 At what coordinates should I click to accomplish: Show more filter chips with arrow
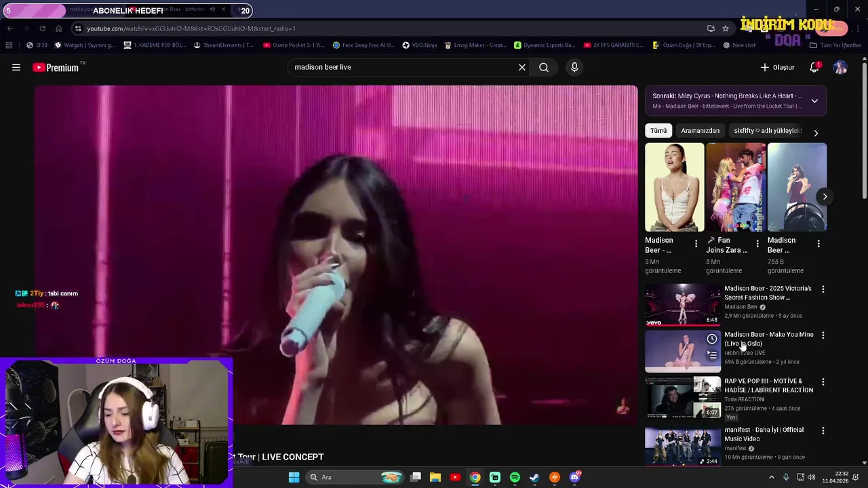[x=816, y=133]
